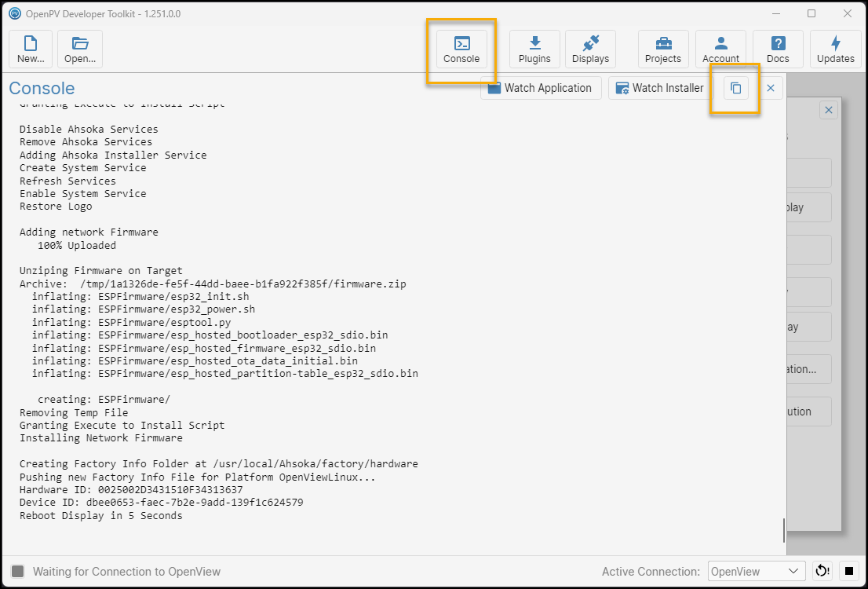Click the reconnect refresh icon in status bar
The image size is (868, 589).
[822, 571]
